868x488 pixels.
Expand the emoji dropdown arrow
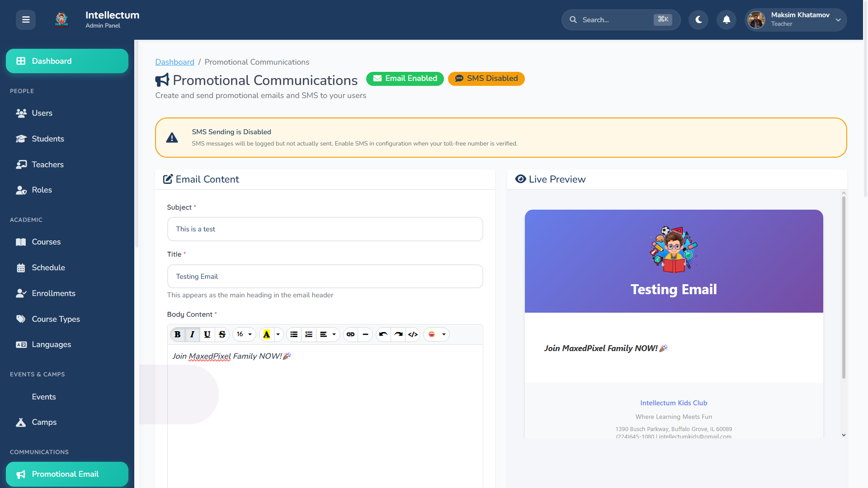click(444, 334)
